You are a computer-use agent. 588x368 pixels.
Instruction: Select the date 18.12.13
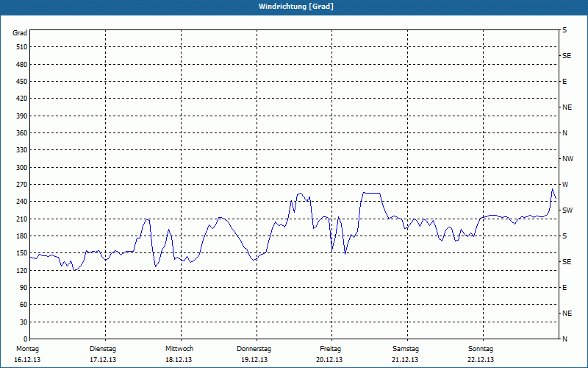(x=179, y=360)
